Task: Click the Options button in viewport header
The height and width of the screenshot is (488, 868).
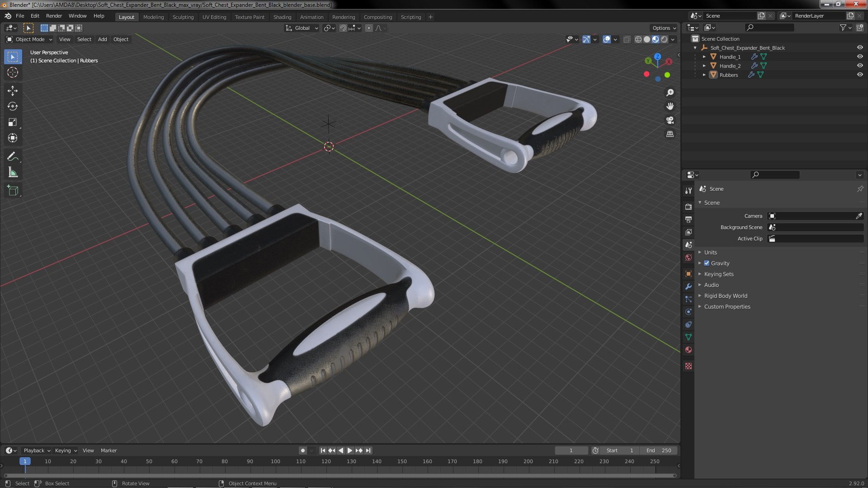Action: point(664,28)
